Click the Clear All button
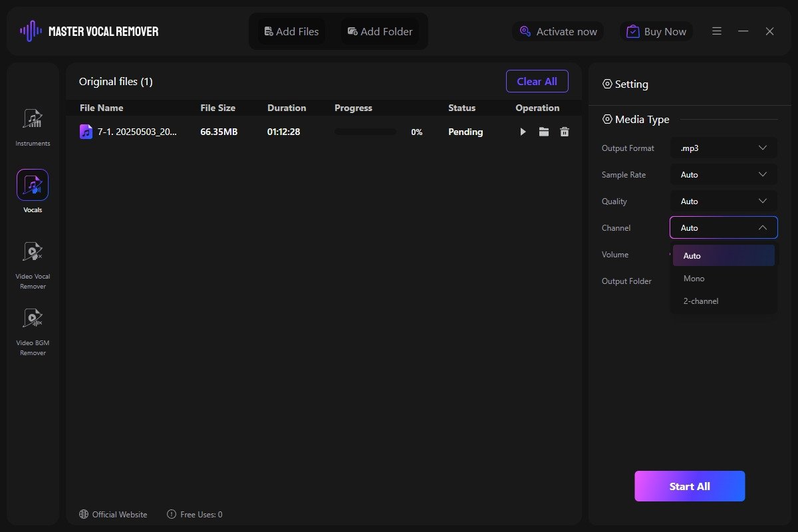 (537, 81)
